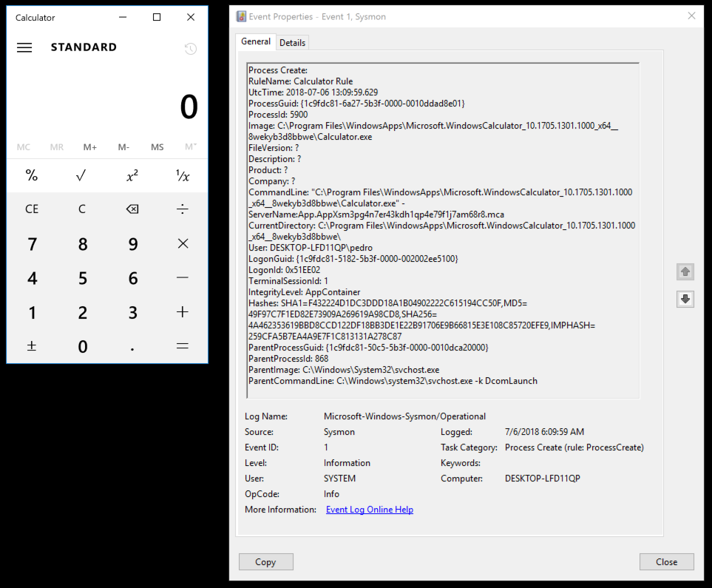Switch to the Details tab
Image resolution: width=712 pixels, height=588 pixels.
pos(293,43)
